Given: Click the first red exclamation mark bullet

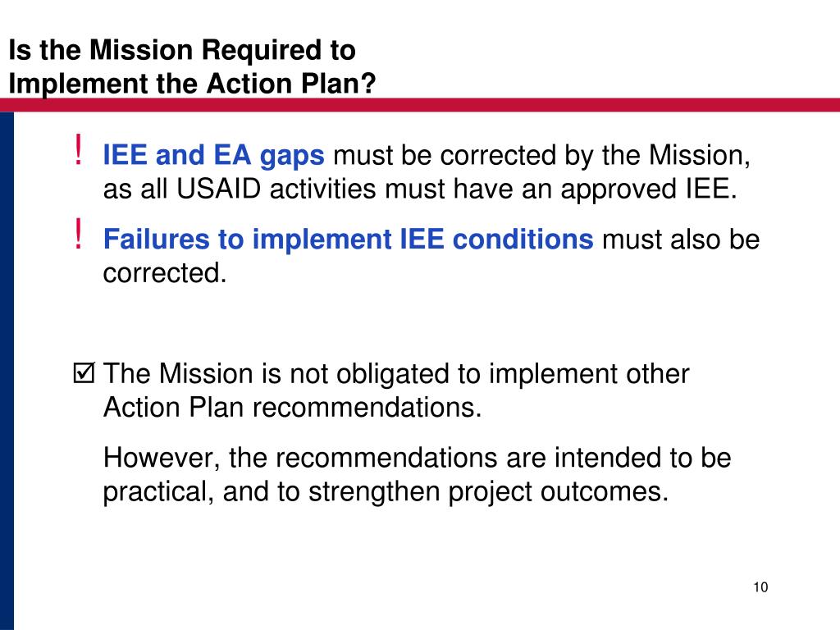Looking at the screenshot, I should pos(79,150).
